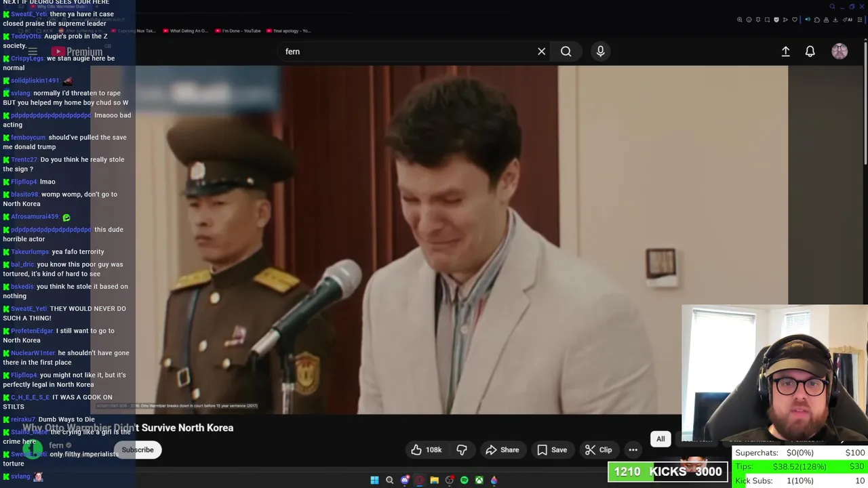Click the title bar tab-search magnifier
868x488 pixels.
point(832,7)
